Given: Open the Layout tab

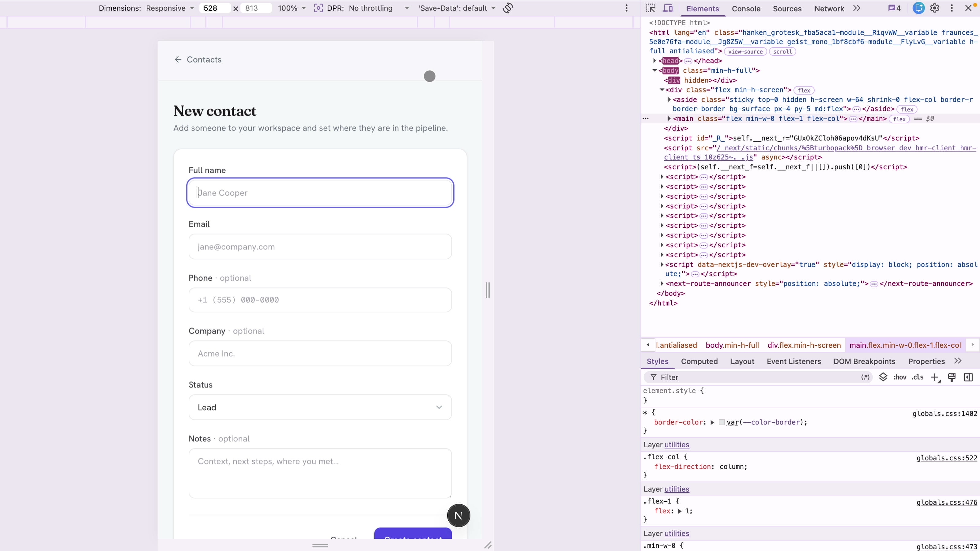Looking at the screenshot, I should (742, 361).
